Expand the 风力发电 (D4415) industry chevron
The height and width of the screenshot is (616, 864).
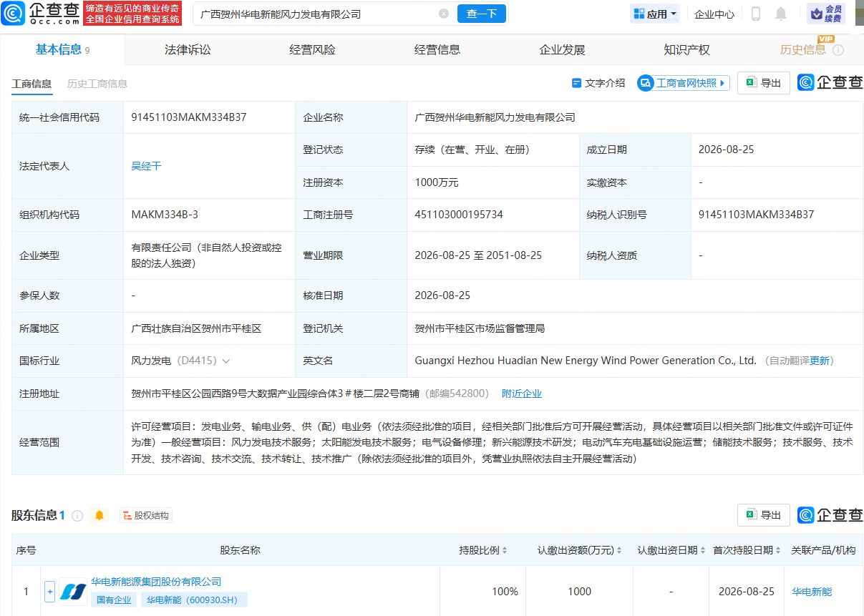click(x=226, y=361)
